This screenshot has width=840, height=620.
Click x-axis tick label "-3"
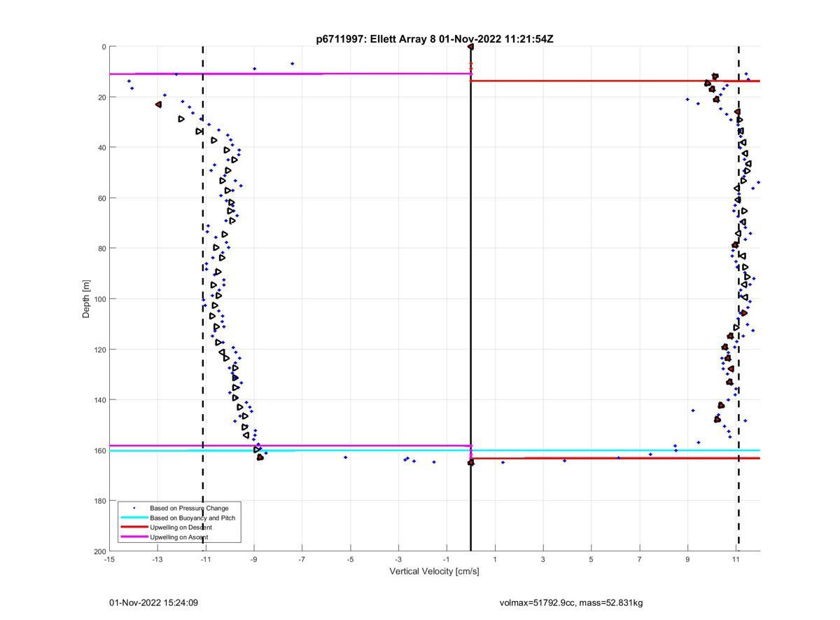click(398, 559)
